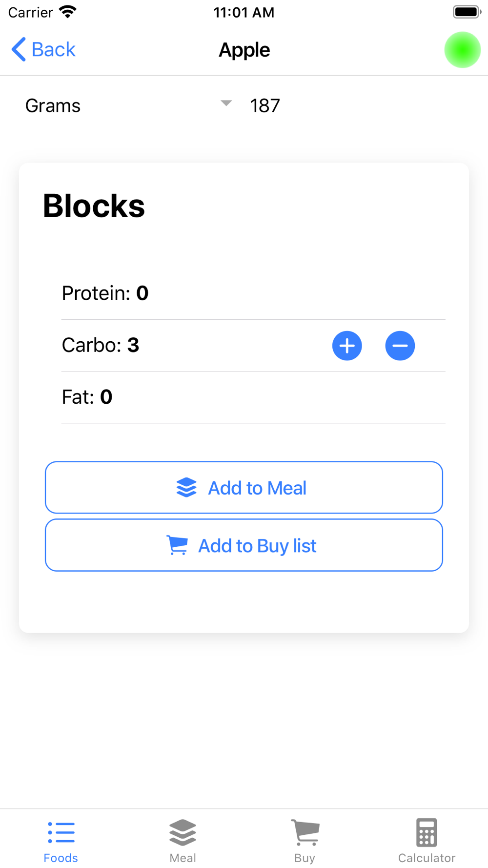Tap the Back text link
Screen dimensions: 488x868
pos(53,49)
